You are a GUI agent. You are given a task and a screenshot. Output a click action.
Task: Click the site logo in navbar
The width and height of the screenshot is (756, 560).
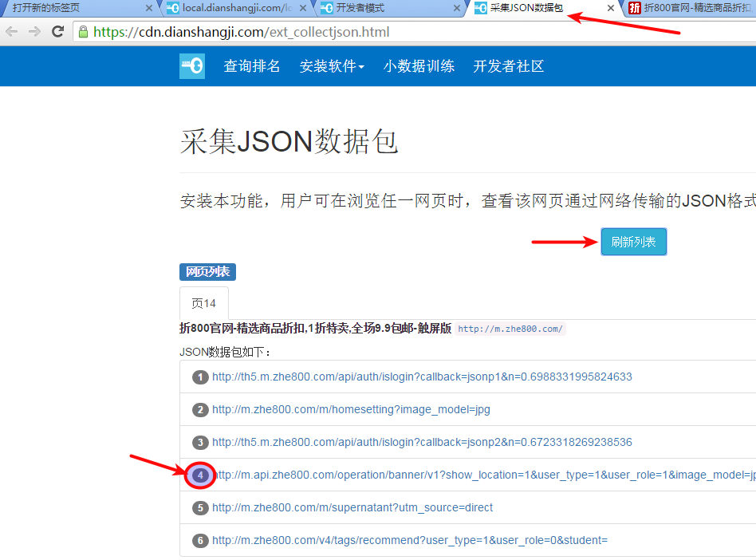click(x=192, y=66)
